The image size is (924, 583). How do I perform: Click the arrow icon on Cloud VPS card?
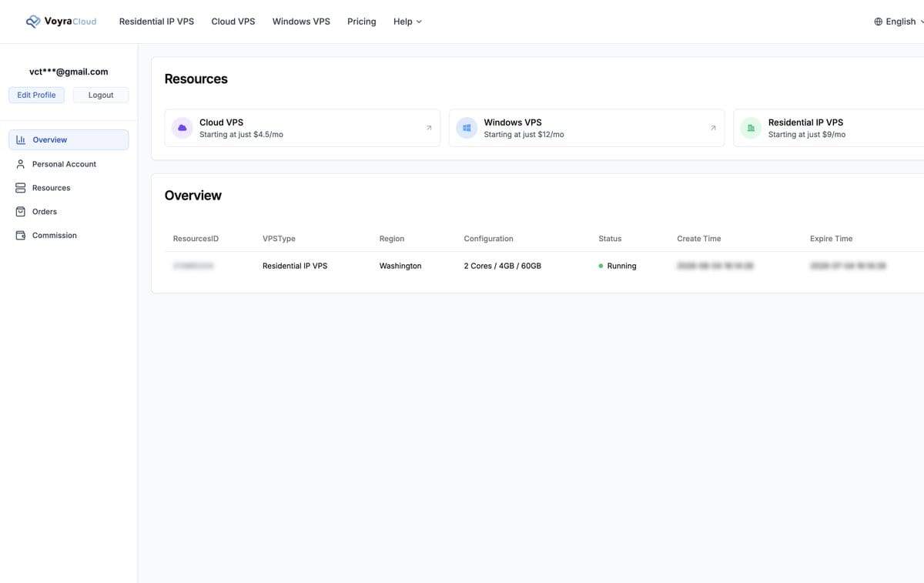429,128
